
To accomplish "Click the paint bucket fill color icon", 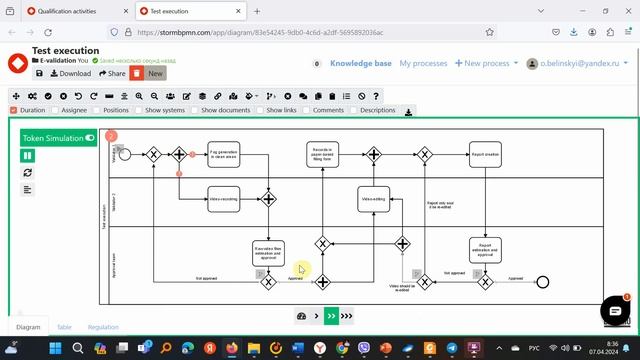I will point(249,96).
